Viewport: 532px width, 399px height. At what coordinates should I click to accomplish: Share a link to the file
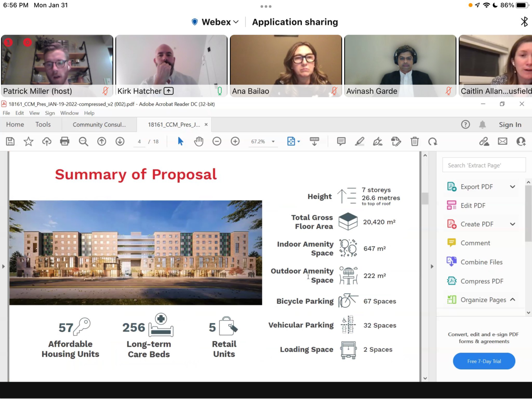484,141
